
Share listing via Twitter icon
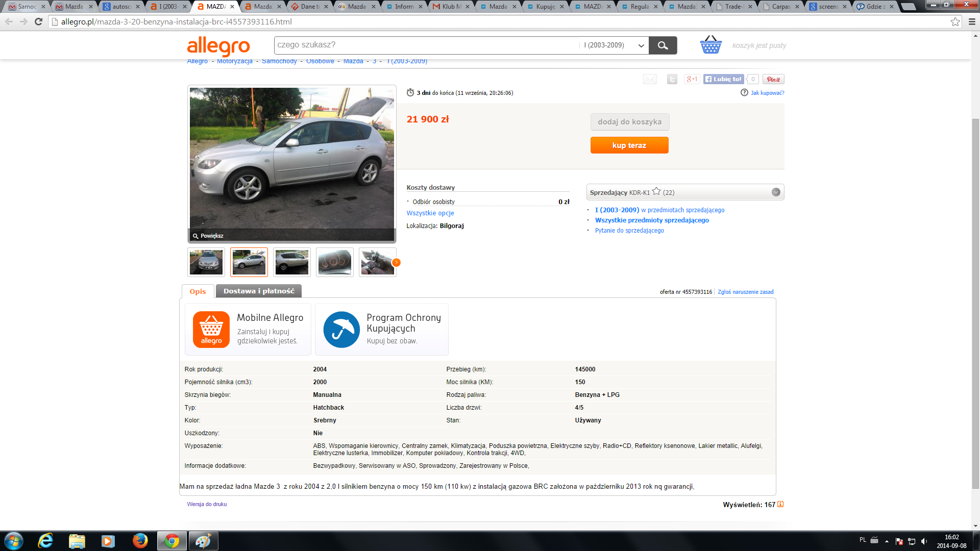point(672,79)
